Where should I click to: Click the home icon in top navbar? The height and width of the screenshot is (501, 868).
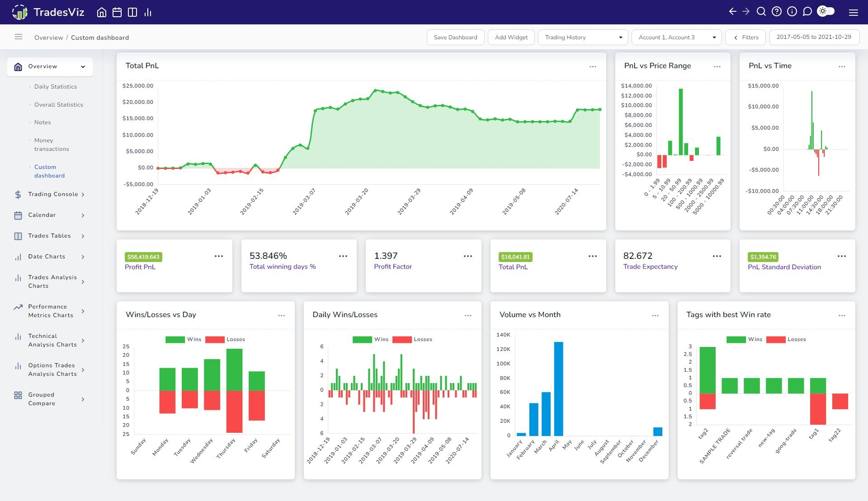click(x=102, y=12)
